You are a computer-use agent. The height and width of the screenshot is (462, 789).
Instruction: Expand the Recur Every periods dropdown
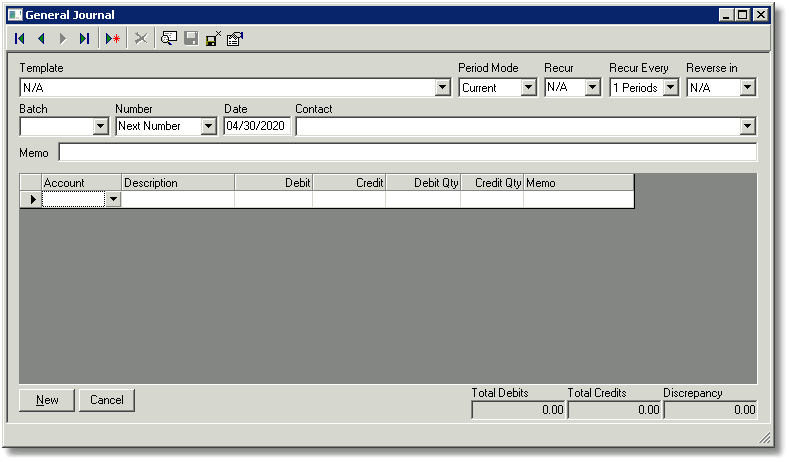[670, 88]
